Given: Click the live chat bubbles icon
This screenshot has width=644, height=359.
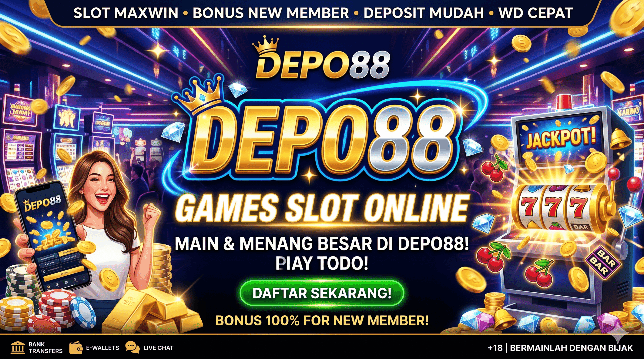Looking at the screenshot, I should pyautogui.click(x=132, y=347).
